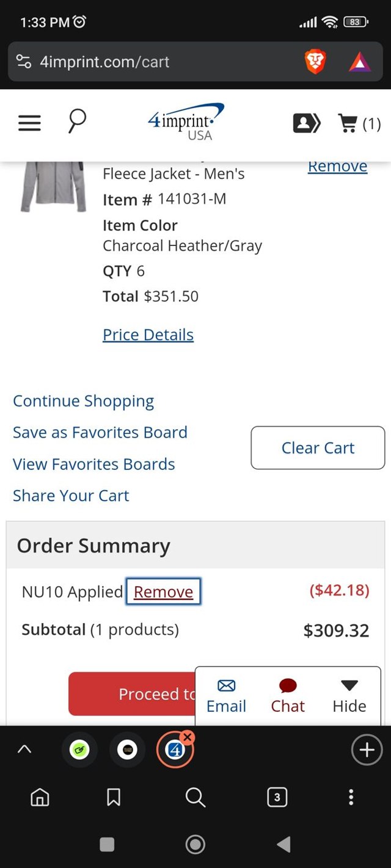Tap the Brave Shields lion icon

coord(315,62)
